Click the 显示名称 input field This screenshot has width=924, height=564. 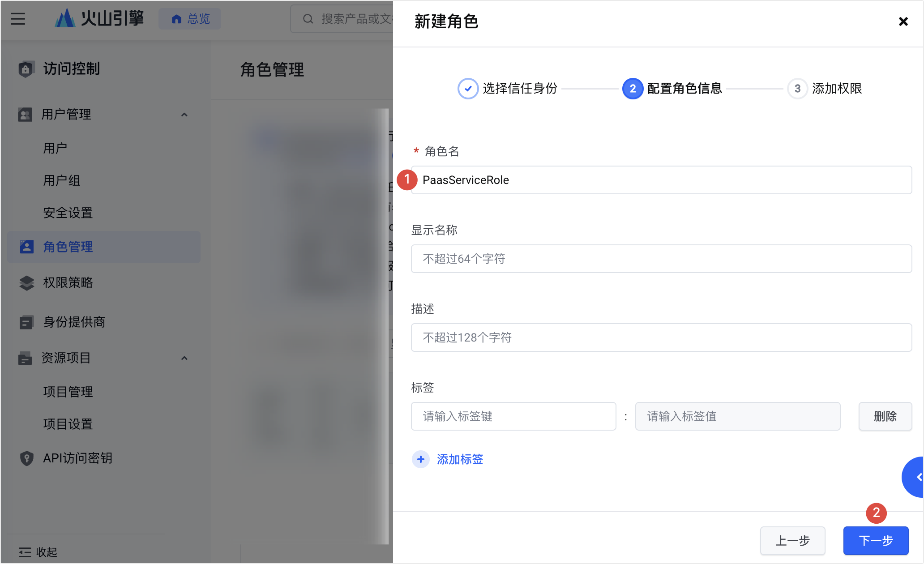661,259
